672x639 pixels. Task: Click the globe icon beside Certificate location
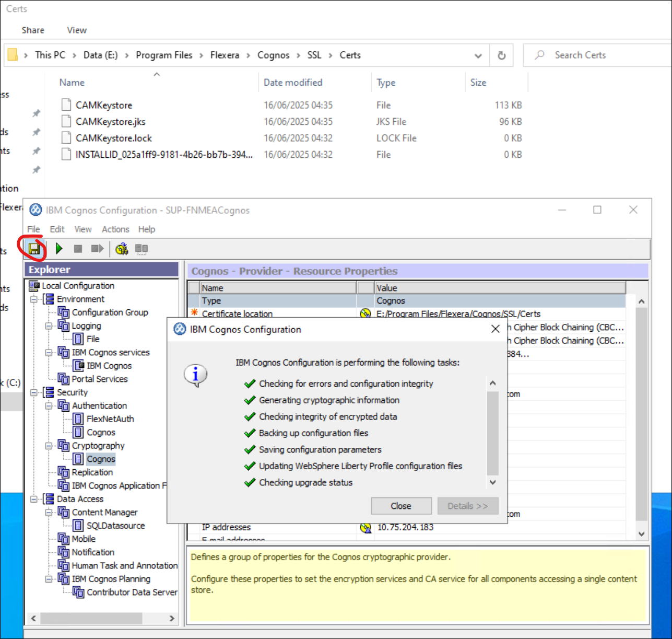366,313
